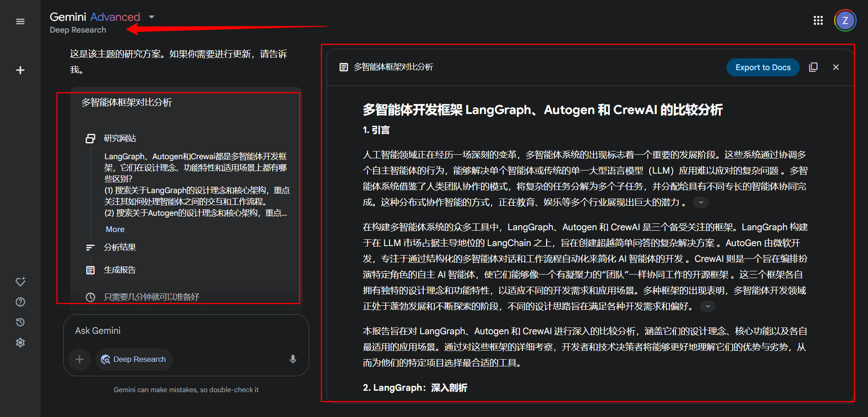Focus the Ask Gemini input field

[186, 331]
